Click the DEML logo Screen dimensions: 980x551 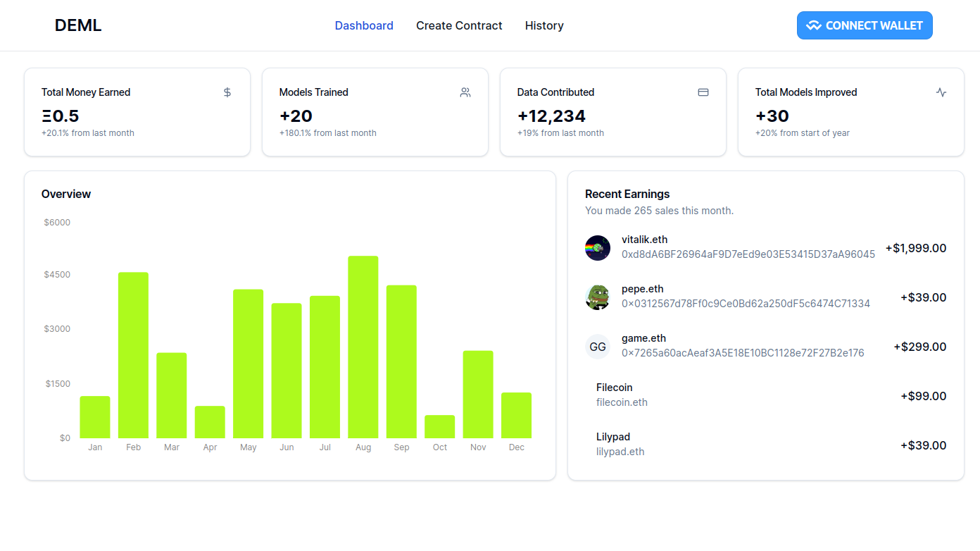[78, 25]
